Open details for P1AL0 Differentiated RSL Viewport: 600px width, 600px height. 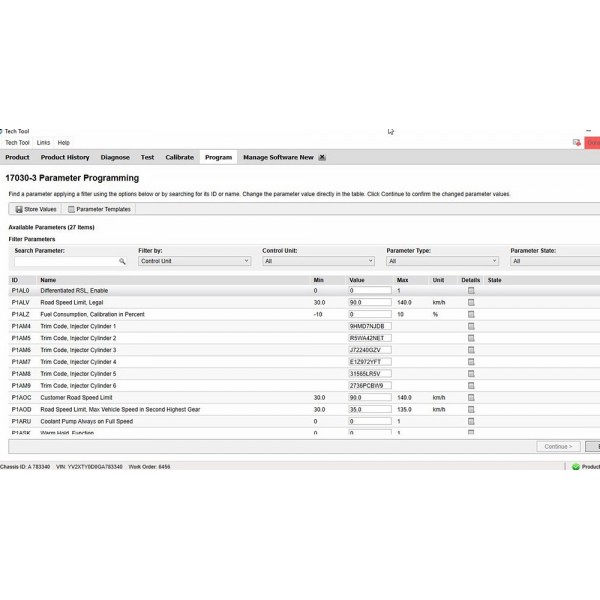click(471, 291)
